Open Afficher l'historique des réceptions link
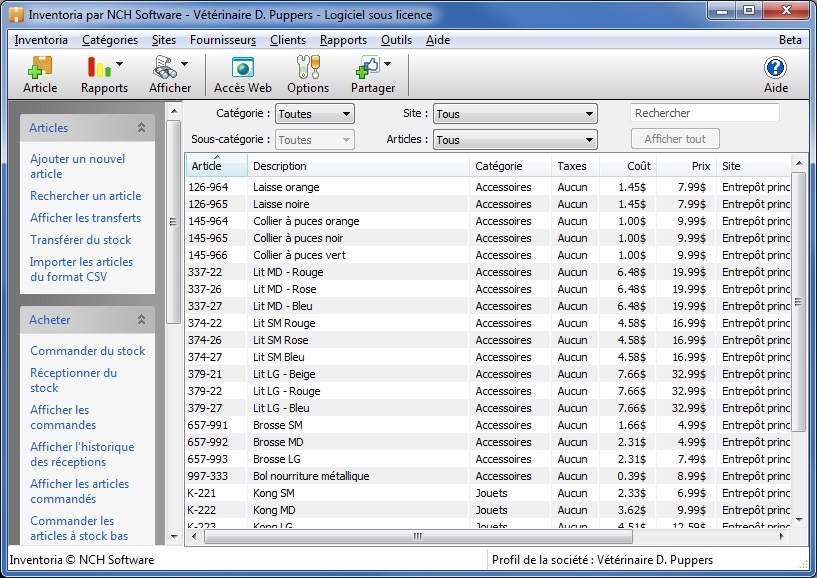The height and width of the screenshot is (578, 817). tap(82, 454)
